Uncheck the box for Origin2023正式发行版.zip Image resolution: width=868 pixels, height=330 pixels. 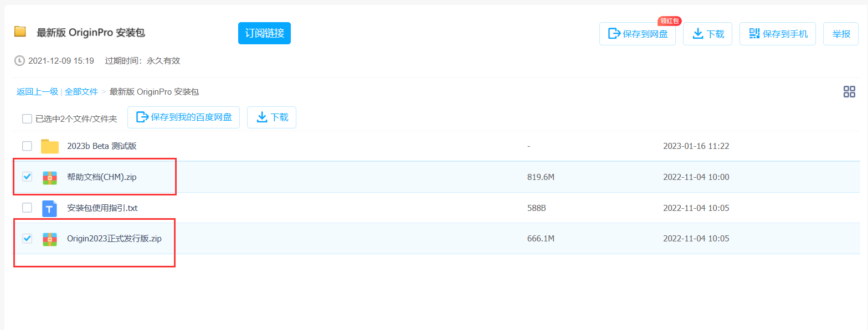click(27, 239)
